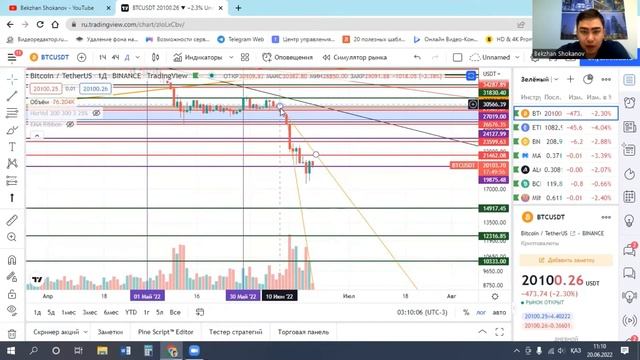Select the Text annotation tool
Viewport: 640px width, 360px height.
(12, 147)
